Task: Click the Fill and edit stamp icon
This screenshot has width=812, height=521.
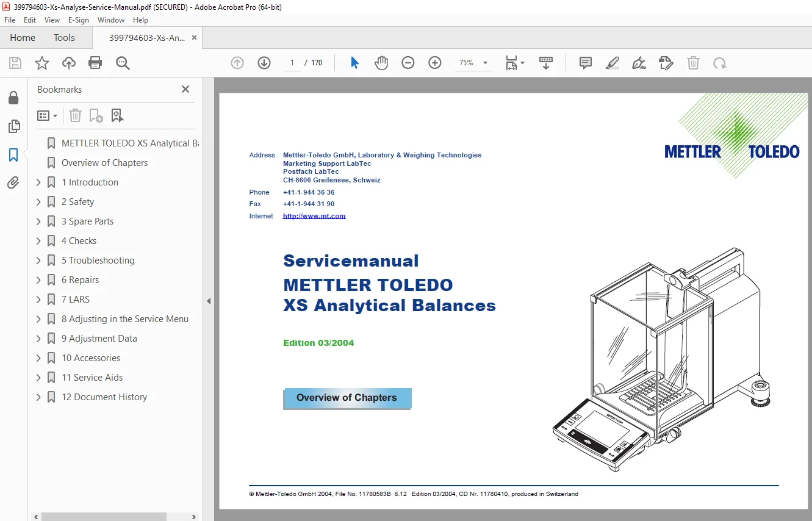Action: (x=666, y=63)
